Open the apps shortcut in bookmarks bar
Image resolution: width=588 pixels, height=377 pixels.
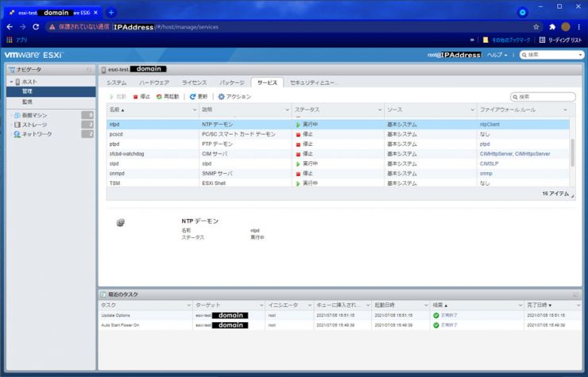coord(17,40)
